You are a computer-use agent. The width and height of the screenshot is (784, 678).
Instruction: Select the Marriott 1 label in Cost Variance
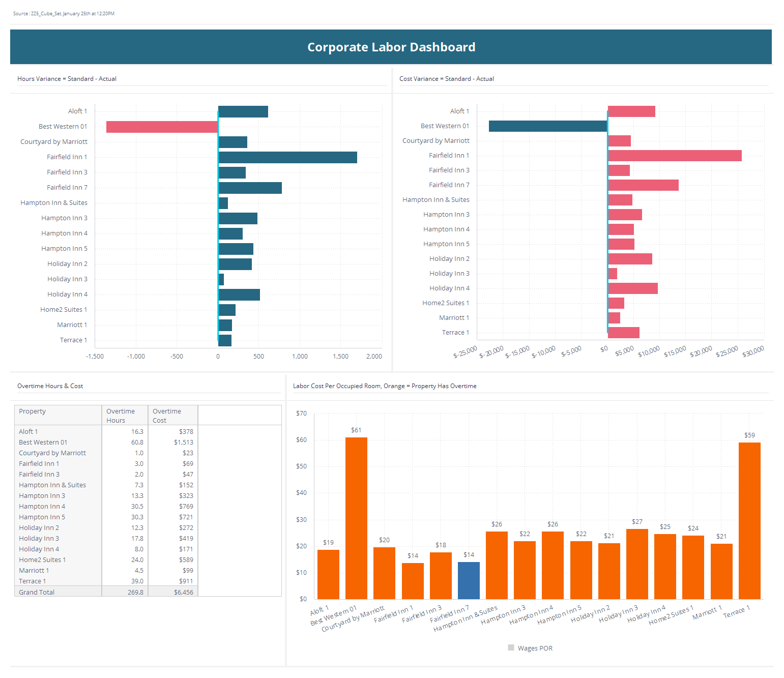454,318
